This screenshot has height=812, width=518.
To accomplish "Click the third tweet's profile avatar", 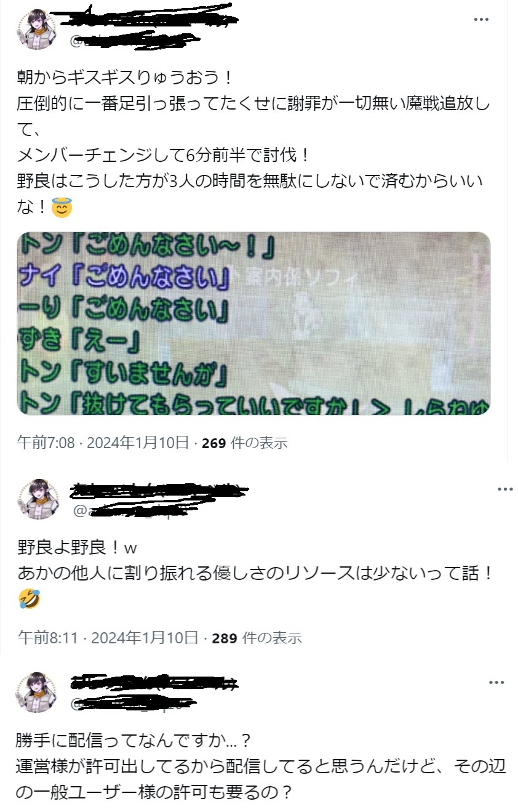I will (37, 693).
